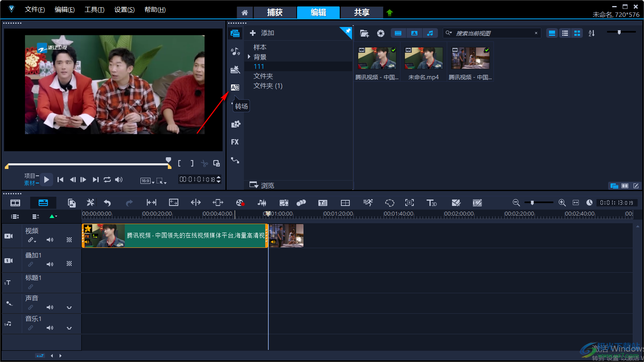Toggle show photos filter in library
This screenshot has width=644, height=362.
[414, 33]
